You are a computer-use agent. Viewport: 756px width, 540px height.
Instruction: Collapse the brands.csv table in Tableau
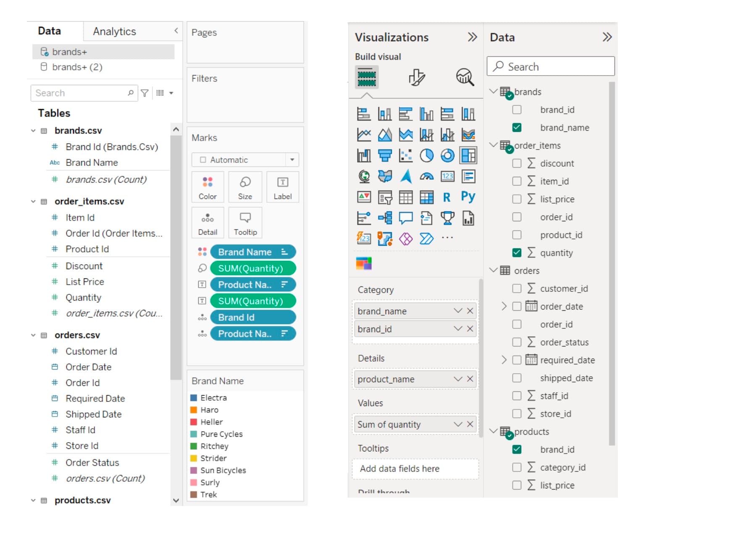pos(33,131)
